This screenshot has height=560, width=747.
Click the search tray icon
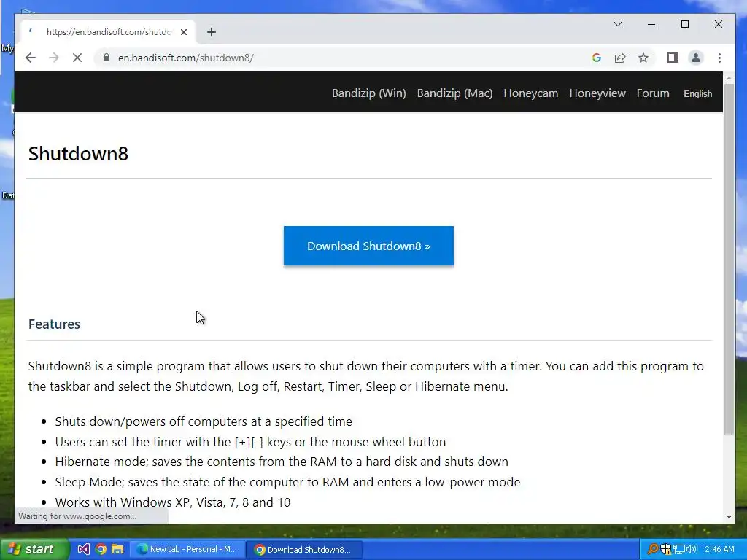pos(652,549)
